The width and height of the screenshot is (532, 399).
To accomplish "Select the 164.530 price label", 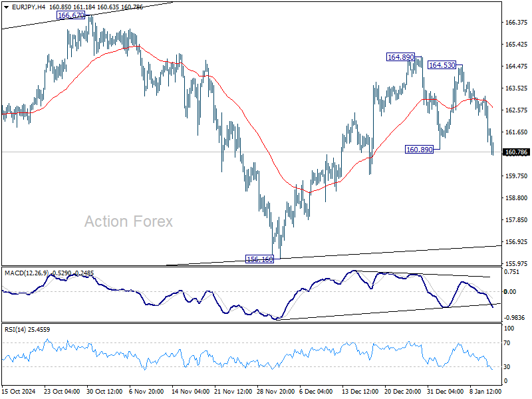I will tap(442, 65).
